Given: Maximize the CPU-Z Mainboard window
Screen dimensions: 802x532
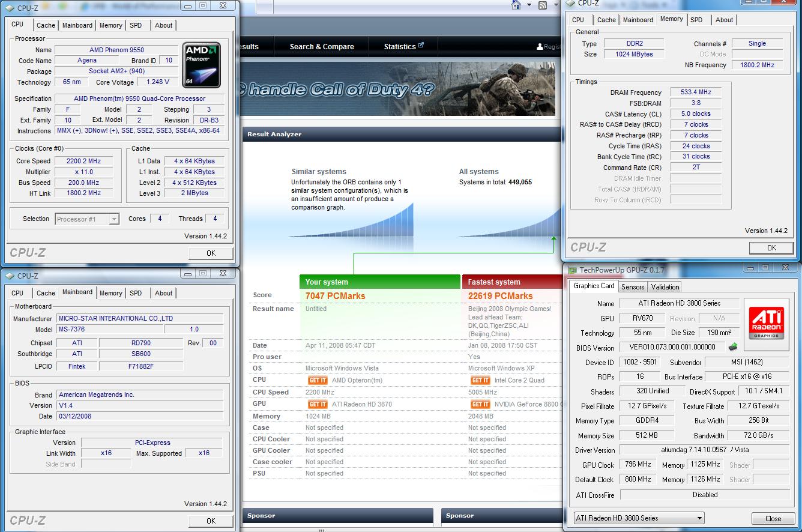Looking at the screenshot, I should click(x=203, y=273).
